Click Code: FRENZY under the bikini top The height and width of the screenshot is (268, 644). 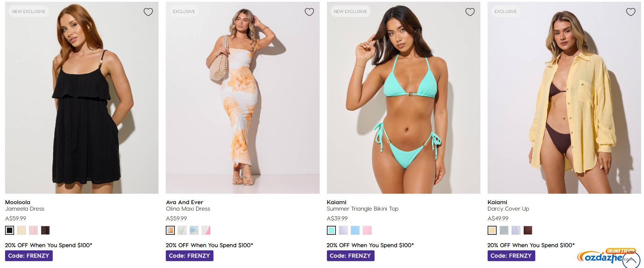coord(350,256)
